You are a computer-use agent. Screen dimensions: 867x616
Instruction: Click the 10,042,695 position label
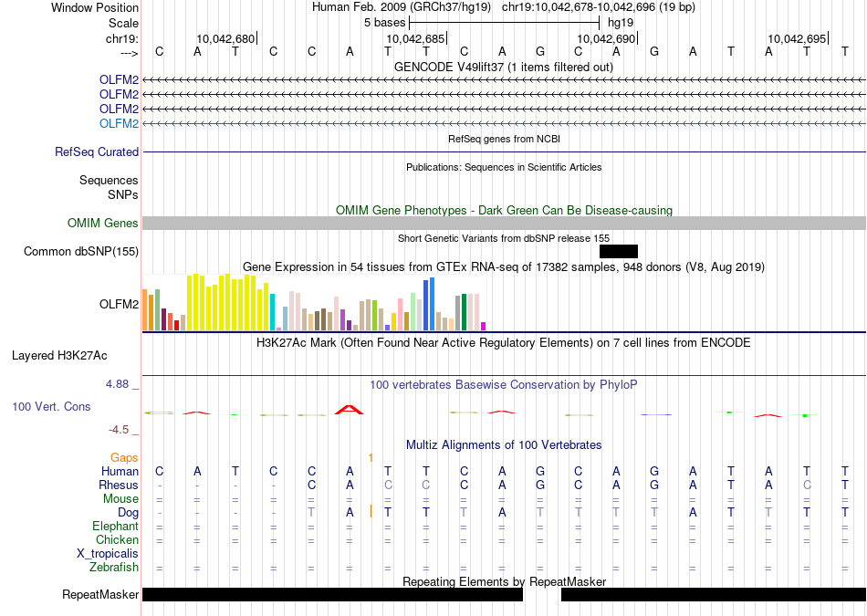point(797,38)
